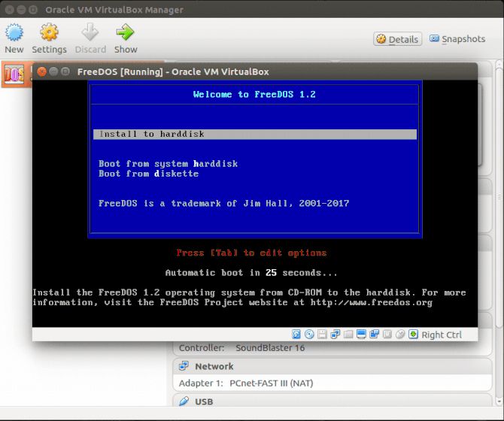Switch to the Snapshots view
The image size is (504, 421).
(x=457, y=39)
